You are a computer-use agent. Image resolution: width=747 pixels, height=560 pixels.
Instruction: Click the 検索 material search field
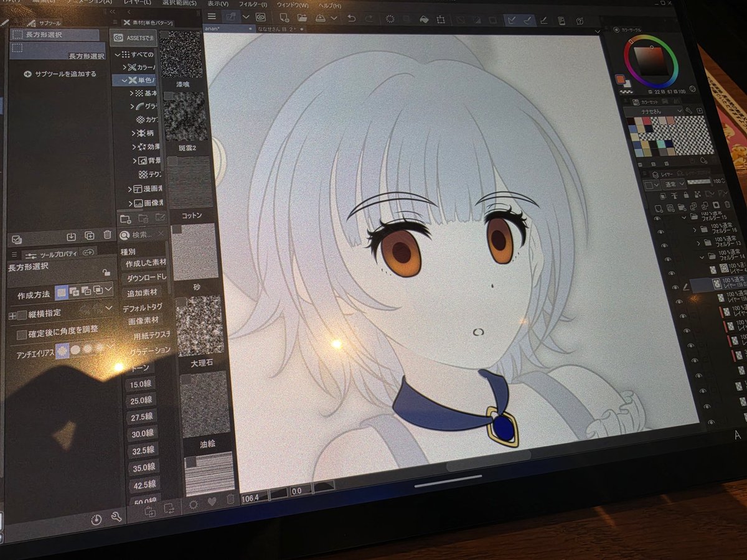click(x=142, y=235)
